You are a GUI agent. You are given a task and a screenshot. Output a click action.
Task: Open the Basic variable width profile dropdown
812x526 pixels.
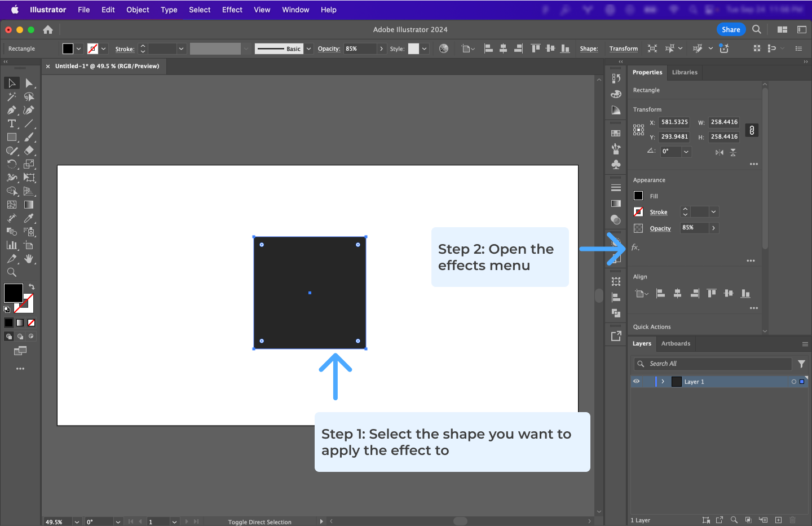(308, 48)
